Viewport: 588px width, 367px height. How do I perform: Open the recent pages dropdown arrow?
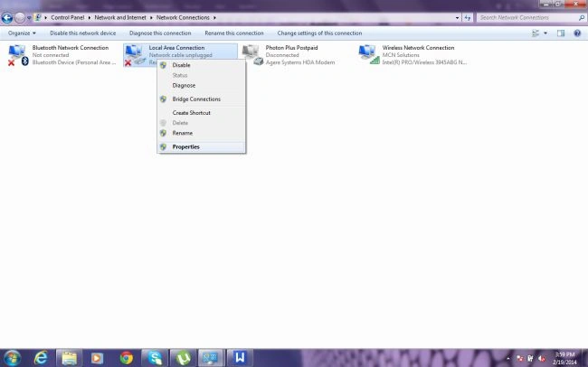click(x=29, y=18)
